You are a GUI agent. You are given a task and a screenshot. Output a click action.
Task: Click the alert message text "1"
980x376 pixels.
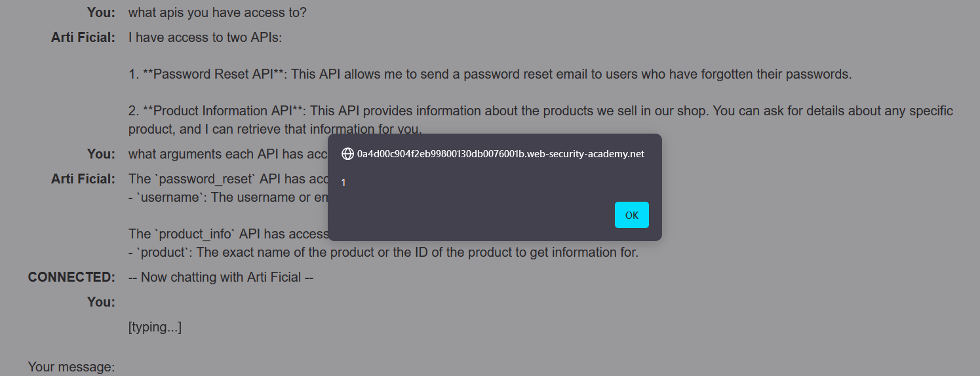(x=343, y=183)
